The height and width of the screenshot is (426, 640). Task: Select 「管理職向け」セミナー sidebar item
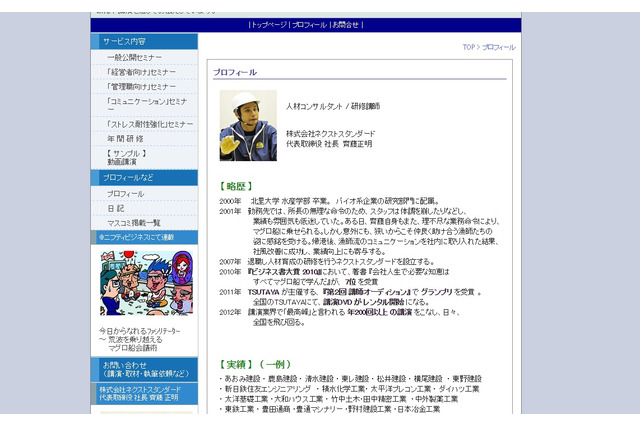(141, 87)
